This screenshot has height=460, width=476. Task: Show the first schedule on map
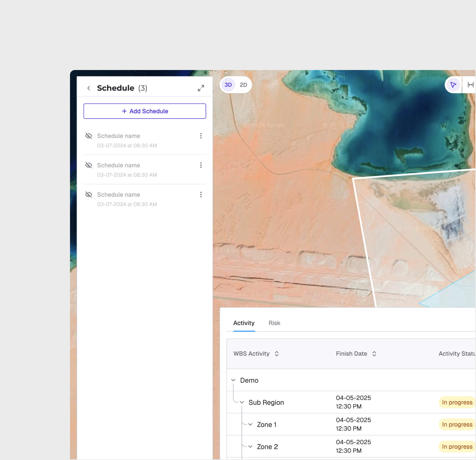coord(89,136)
